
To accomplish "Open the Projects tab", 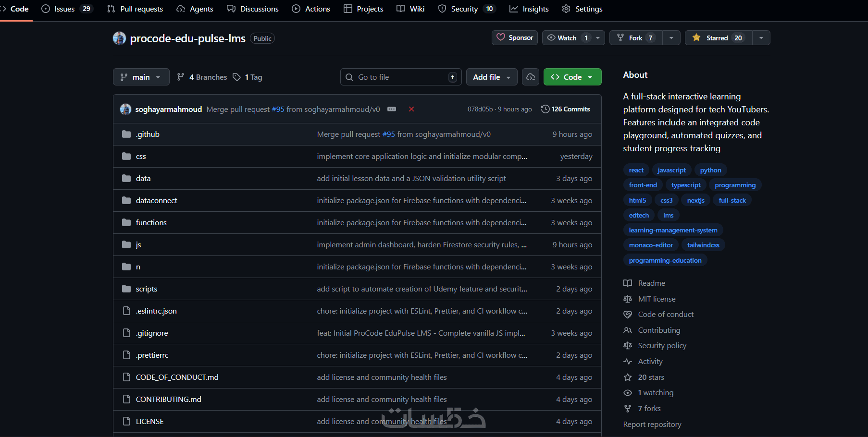I will 363,9.
